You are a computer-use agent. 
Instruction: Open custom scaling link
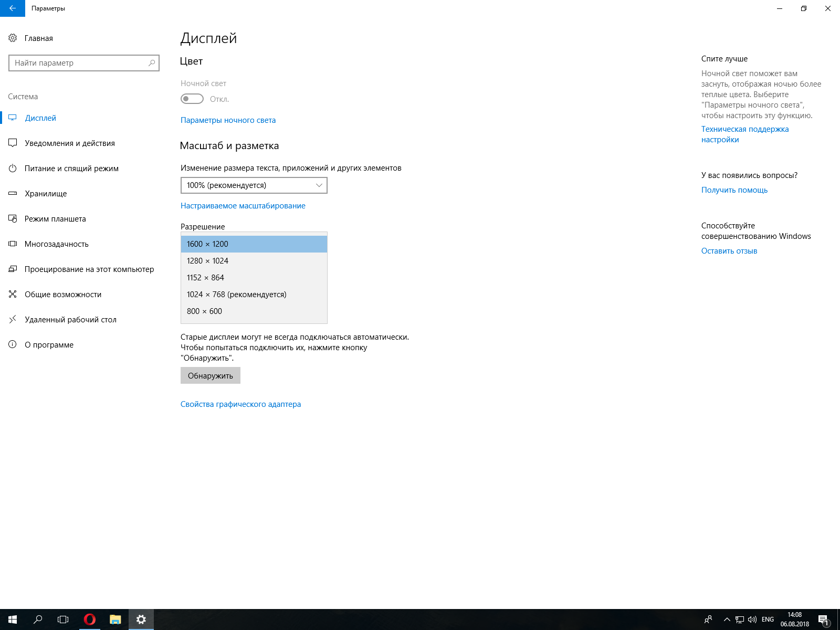pos(243,206)
